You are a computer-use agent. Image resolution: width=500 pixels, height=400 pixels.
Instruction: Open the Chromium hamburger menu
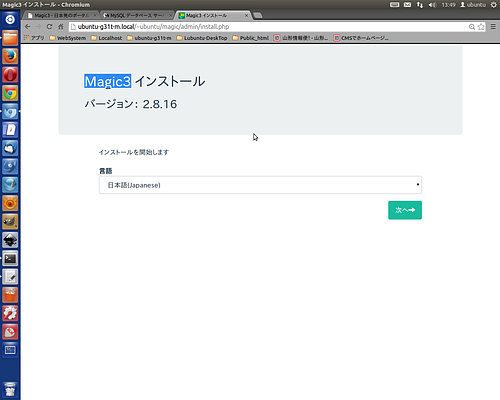[x=493, y=27]
